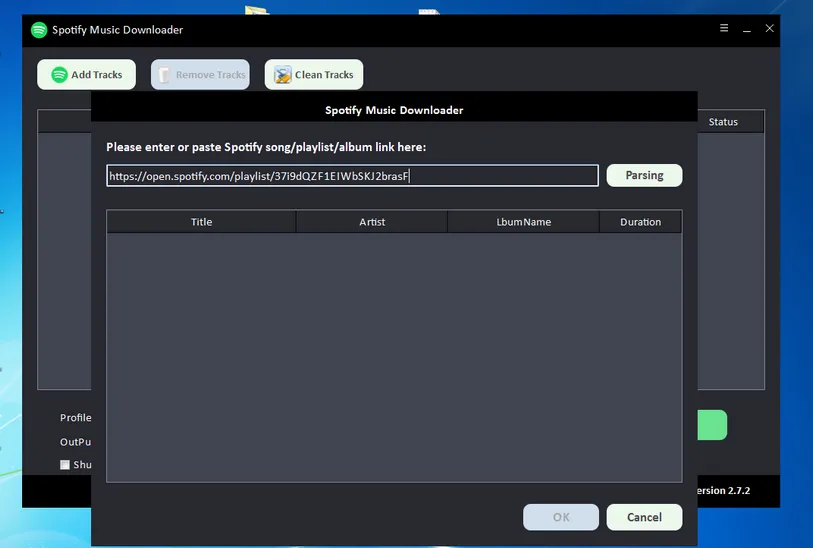
Task: Click the LbumName column header
Action: (523, 222)
